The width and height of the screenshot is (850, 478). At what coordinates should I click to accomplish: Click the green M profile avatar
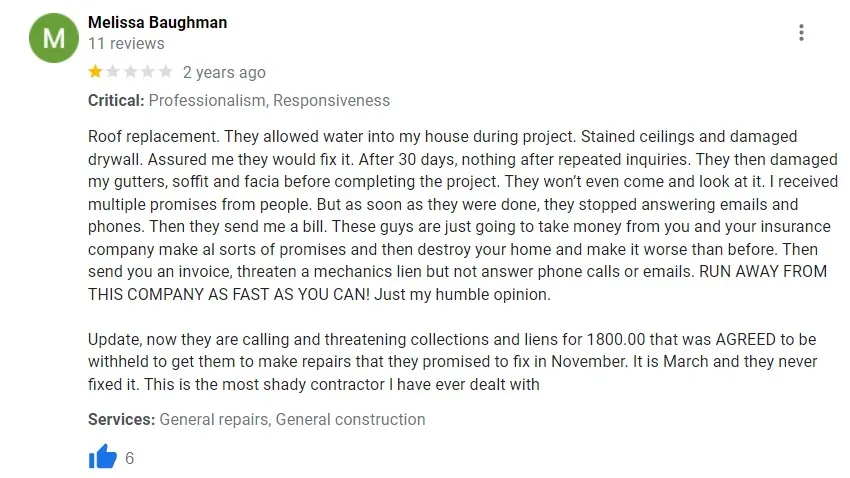54,38
